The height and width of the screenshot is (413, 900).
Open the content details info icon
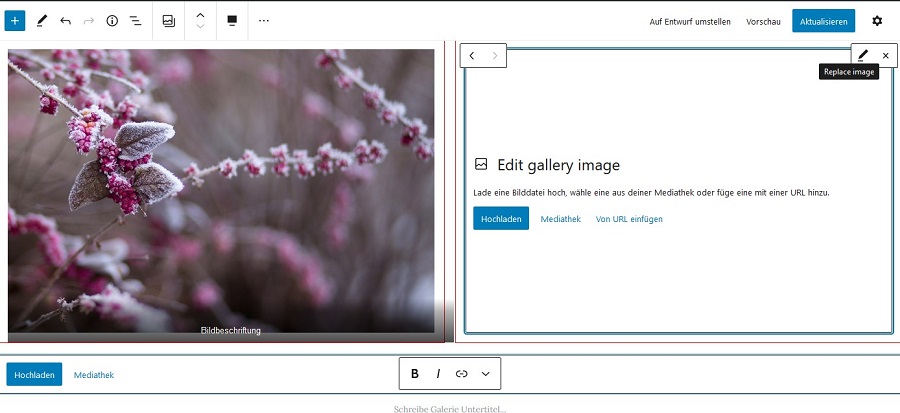tap(112, 21)
